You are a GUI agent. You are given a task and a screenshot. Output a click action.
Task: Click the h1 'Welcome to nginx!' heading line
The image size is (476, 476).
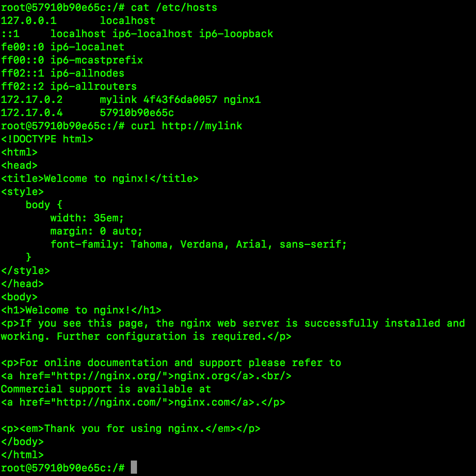tap(81, 310)
